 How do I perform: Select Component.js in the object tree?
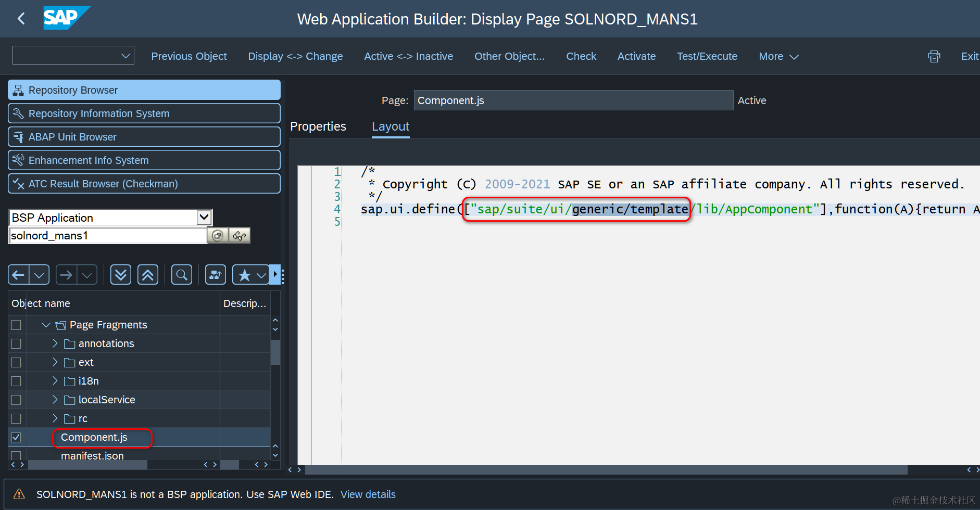click(94, 437)
